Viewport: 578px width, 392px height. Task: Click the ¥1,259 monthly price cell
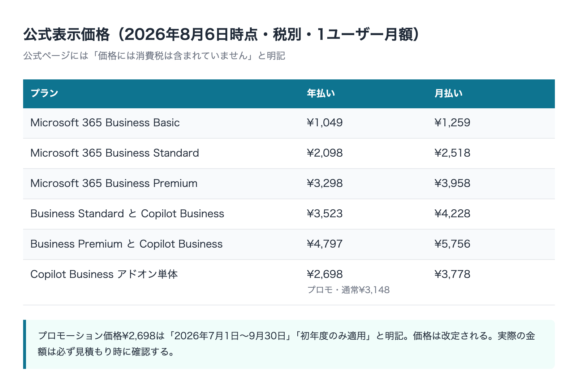pos(452,123)
